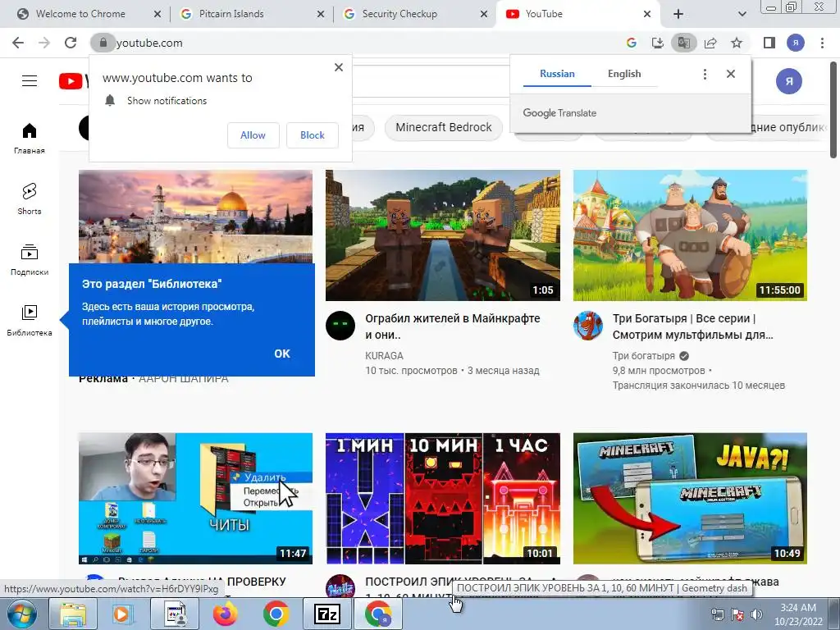Open the Google icon in the address bar
The width and height of the screenshot is (840, 630).
tap(632, 43)
